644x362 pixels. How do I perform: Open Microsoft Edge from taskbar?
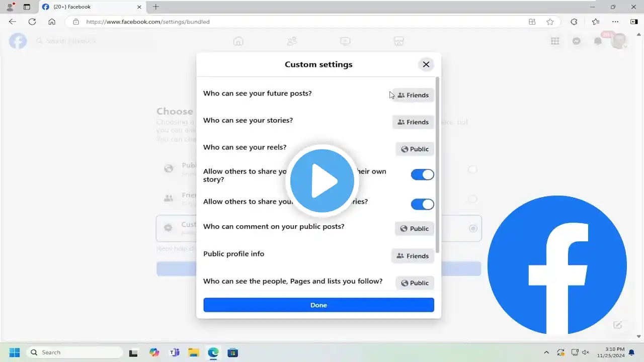[x=213, y=352]
